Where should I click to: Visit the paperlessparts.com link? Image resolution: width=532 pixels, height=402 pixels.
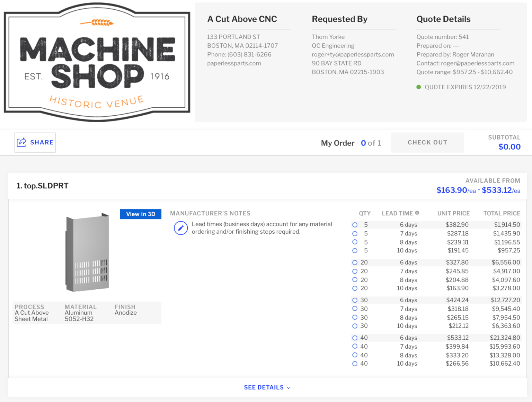click(x=234, y=63)
